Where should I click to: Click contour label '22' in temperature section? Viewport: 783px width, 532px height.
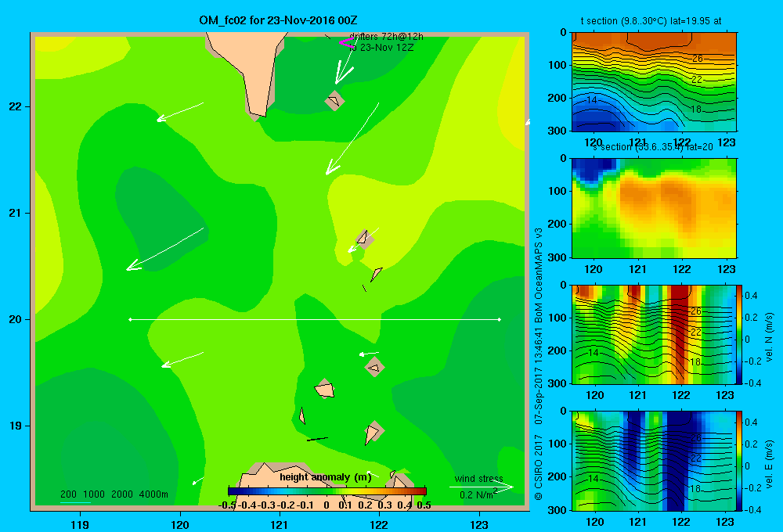click(x=697, y=79)
